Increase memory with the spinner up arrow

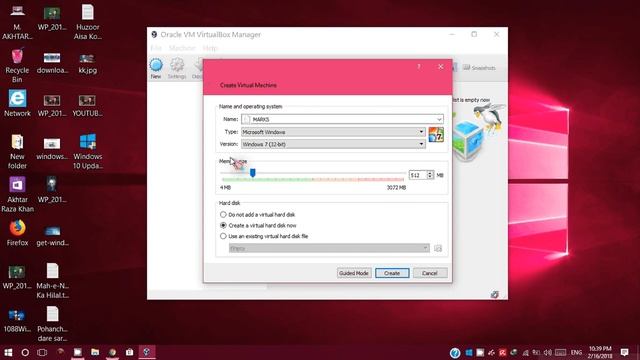point(430,173)
